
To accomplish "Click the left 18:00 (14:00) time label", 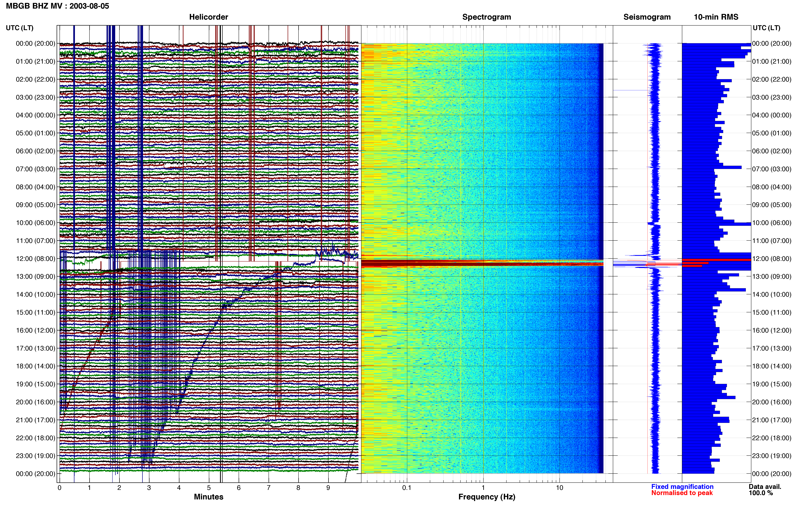I will (36, 366).
